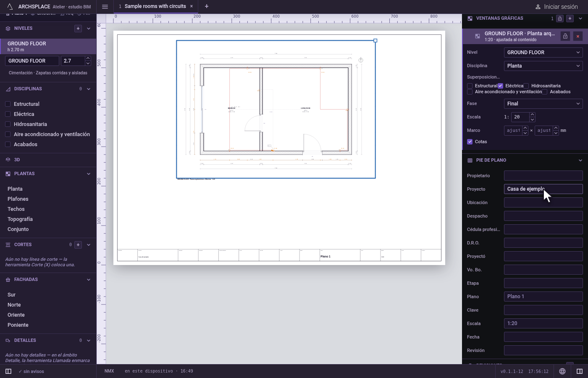588x378 pixels.
Task: Click the viewport corner handle on the sheet
Action: [x=375, y=41]
